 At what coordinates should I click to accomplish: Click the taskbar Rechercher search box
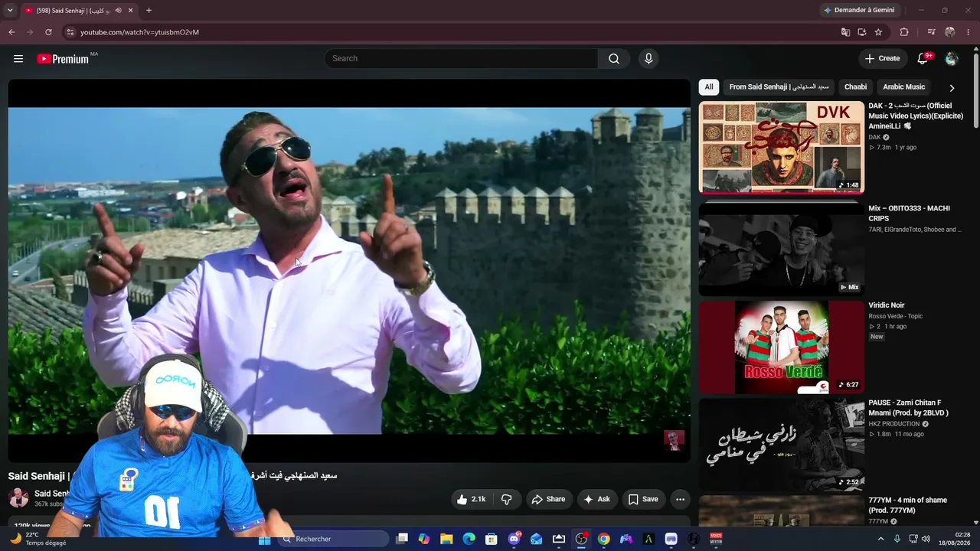(333, 540)
